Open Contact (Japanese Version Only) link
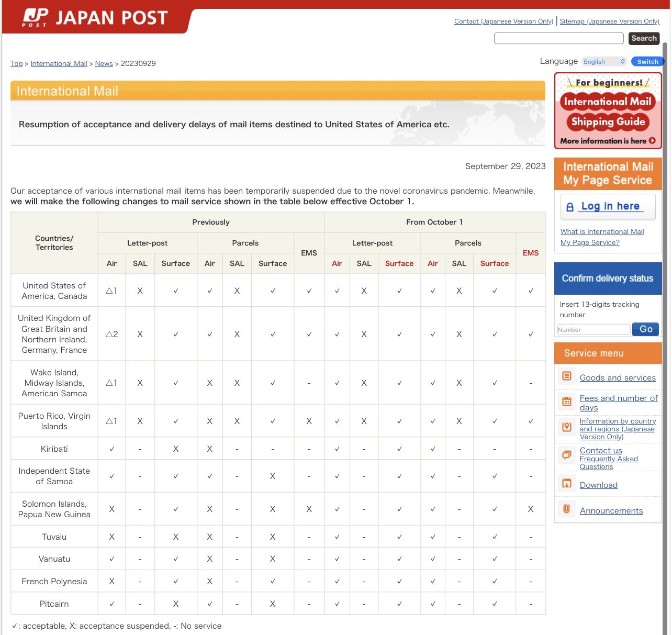 coord(503,21)
